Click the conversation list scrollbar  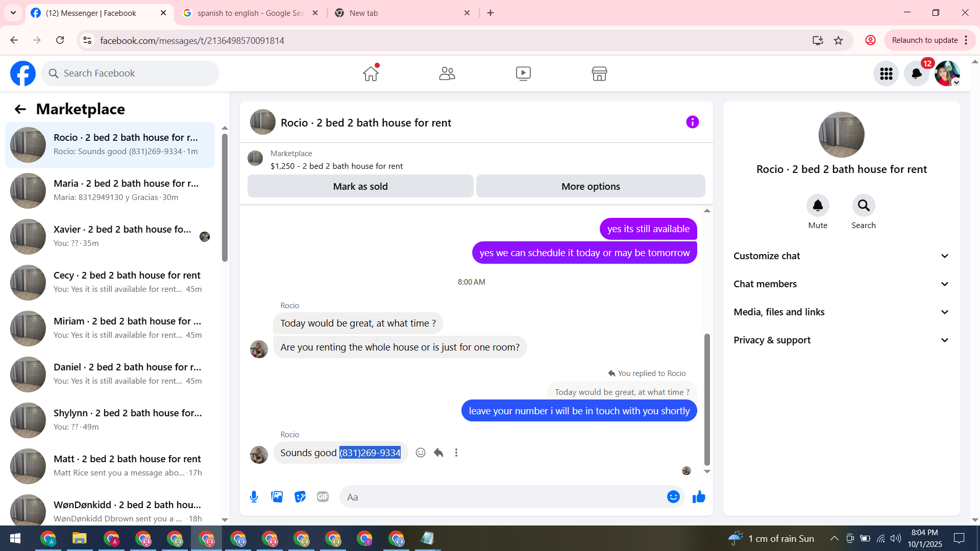click(x=225, y=197)
